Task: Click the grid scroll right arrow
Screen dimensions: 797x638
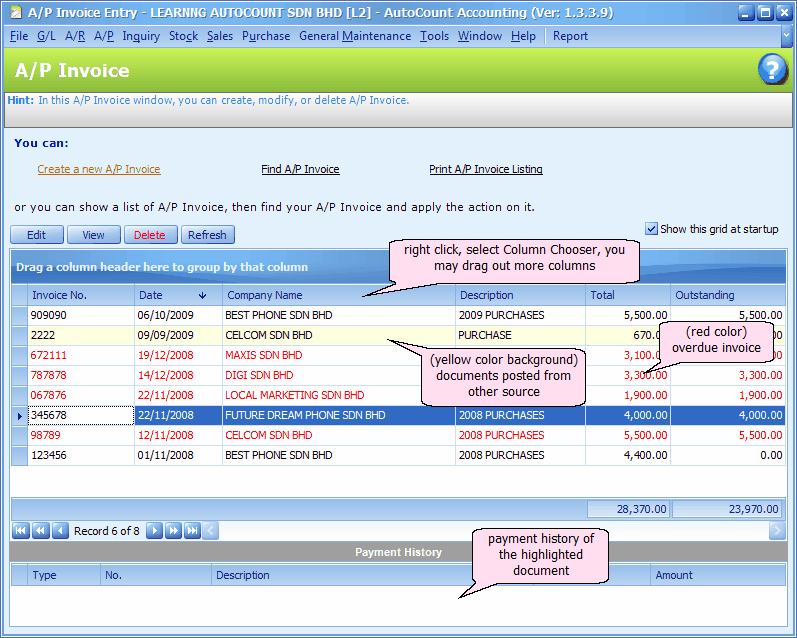Action: (777, 531)
